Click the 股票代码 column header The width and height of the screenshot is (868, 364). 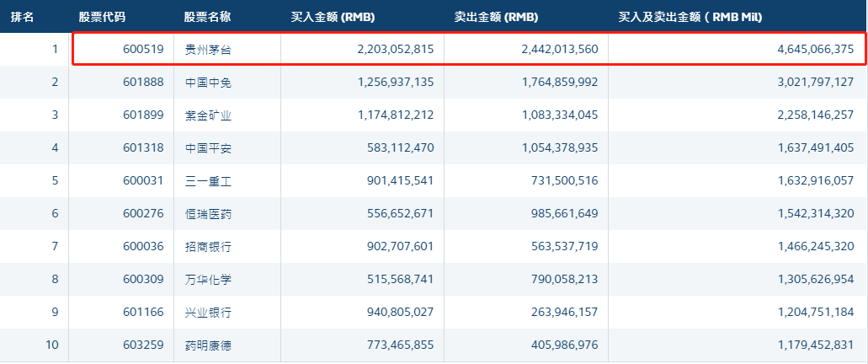pos(102,17)
